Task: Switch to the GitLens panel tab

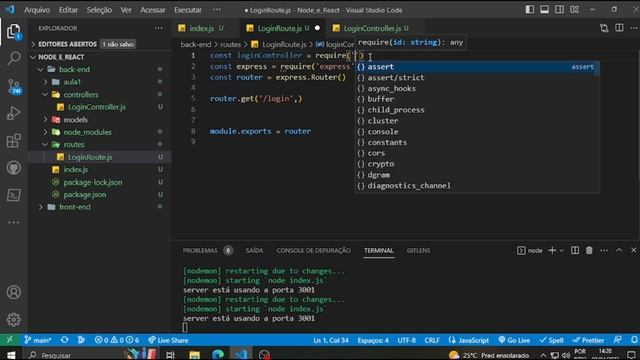Action: tap(418, 250)
